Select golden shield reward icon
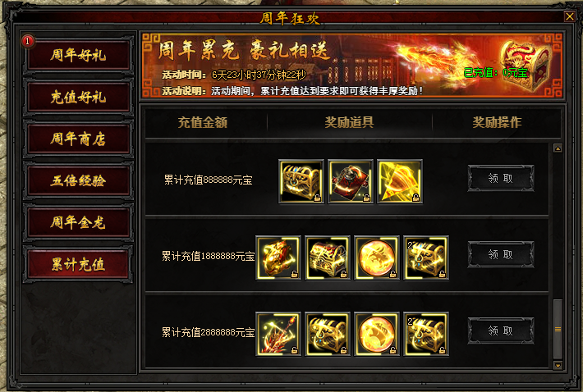Viewport: 583px width, 392px height. 400,181
